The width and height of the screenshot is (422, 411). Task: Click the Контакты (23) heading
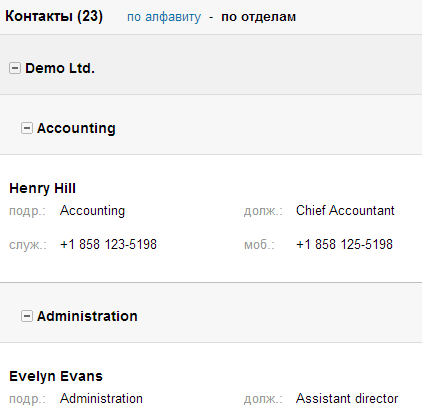[x=54, y=16]
